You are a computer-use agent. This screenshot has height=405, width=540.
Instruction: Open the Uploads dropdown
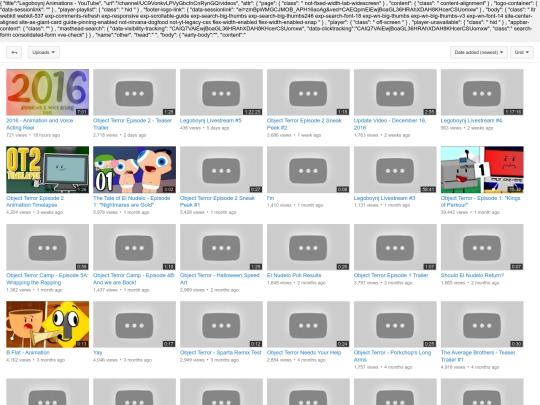(43, 52)
